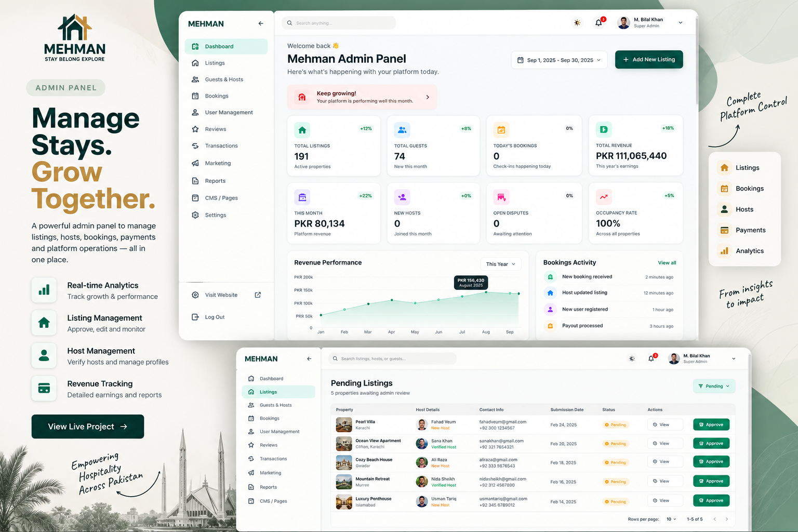
Task: Toggle light/dark theme in the Pending Listings panel
Action: 632,358
